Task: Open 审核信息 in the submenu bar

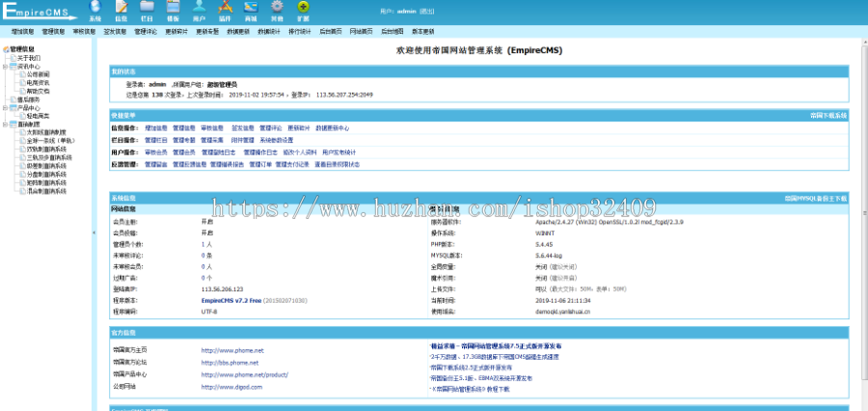Action: [84, 32]
